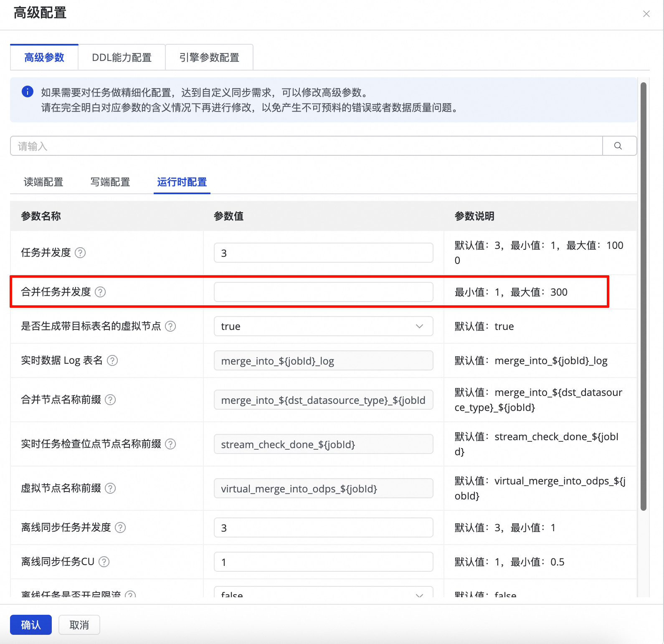This screenshot has width=664, height=644.
Task: Click the 参数值 column header
Action: pos(228,216)
